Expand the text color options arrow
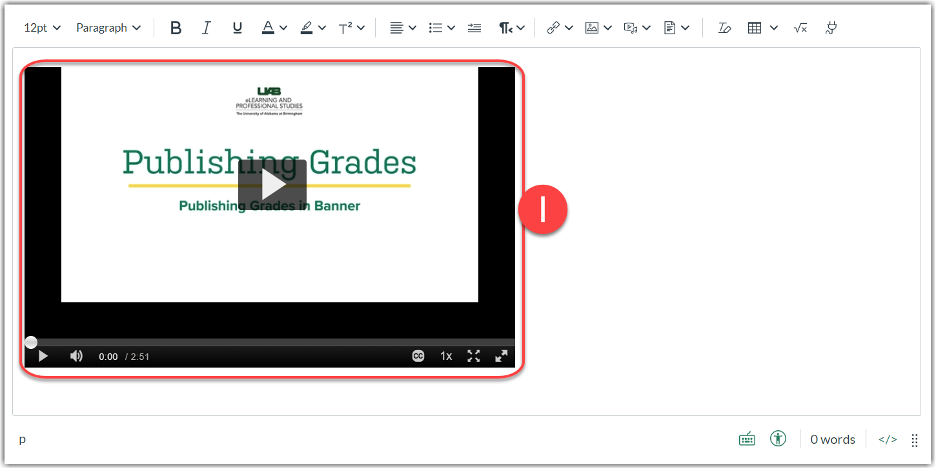This screenshot has height=468, width=936. (x=284, y=28)
